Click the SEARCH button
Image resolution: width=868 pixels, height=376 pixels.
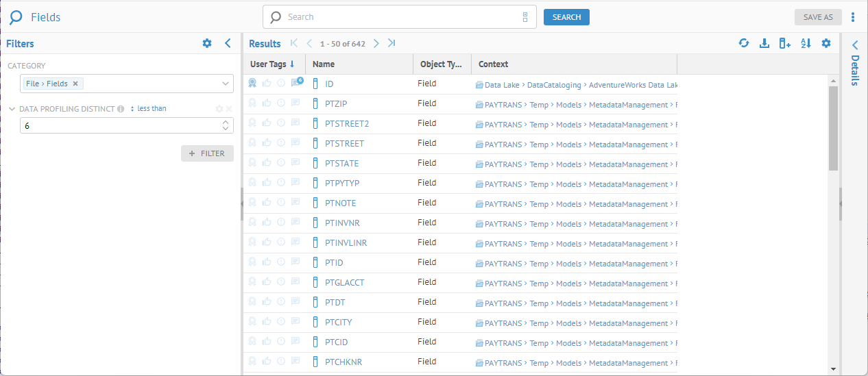pyautogui.click(x=566, y=17)
